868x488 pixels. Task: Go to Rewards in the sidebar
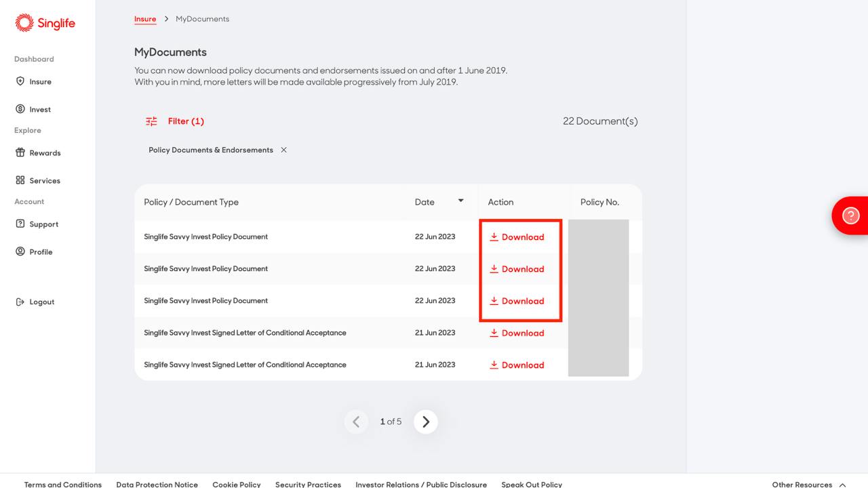38,152
